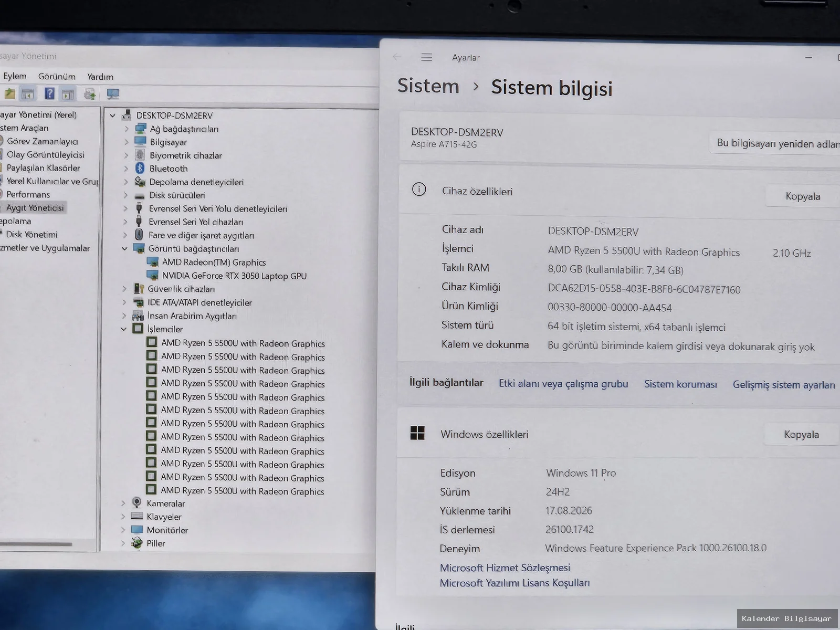Open the Etki alanı veya çalışma grubu link
This screenshot has width=840, height=630.
point(563,384)
